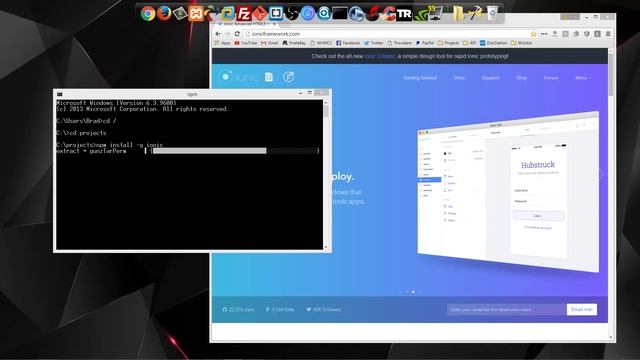Click the GitHub forks count link
The height and width of the screenshot is (360, 640).
tap(280, 309)
